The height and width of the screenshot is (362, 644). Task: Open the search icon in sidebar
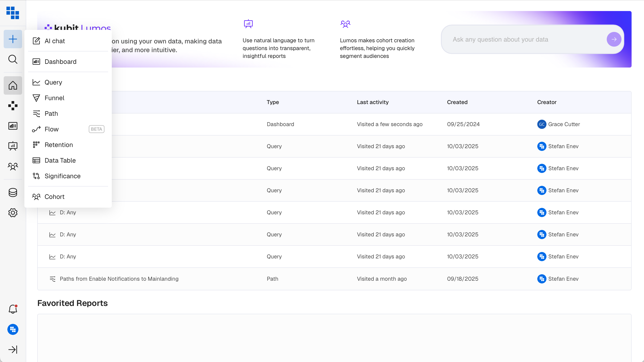[13, 59]
